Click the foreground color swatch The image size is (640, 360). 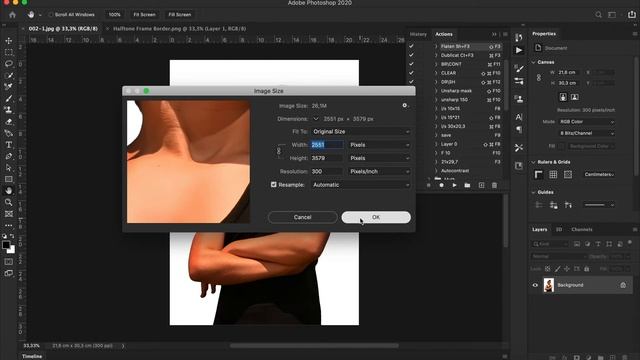6,245
